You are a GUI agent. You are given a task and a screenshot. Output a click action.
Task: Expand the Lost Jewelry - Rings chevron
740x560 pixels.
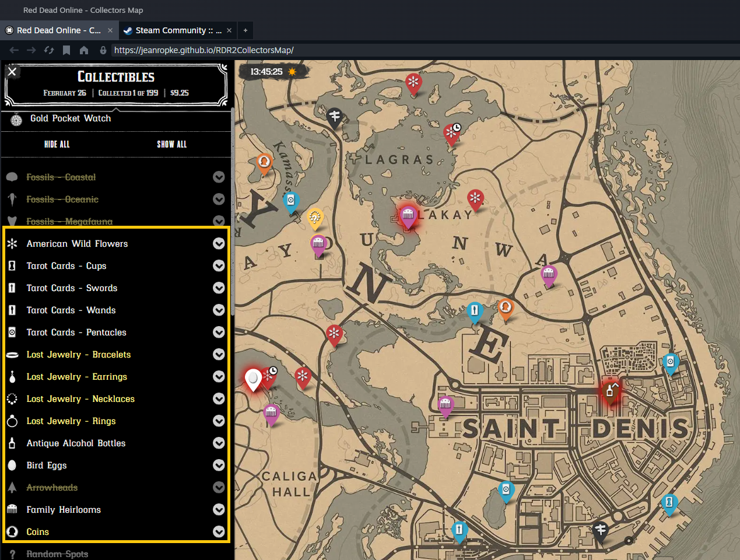coord(219,421)
